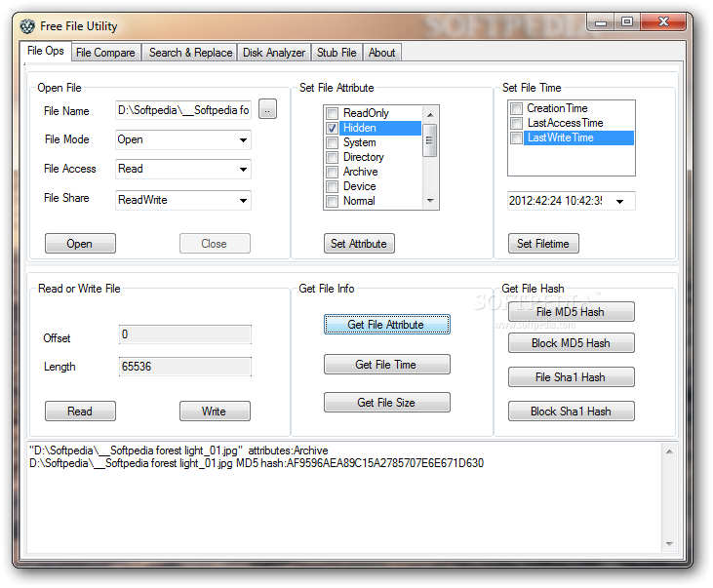
Task: Click the Set Filetime button
Action: (x=543, y=244)
